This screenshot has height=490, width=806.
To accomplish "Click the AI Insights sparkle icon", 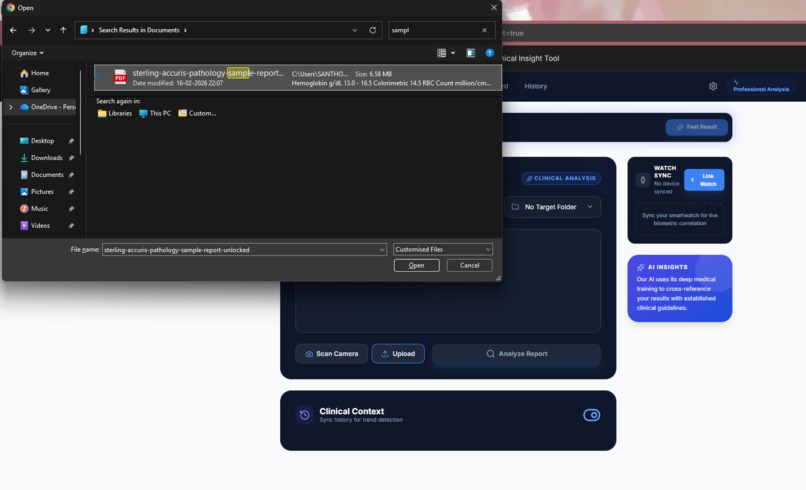I will point(640,267).
